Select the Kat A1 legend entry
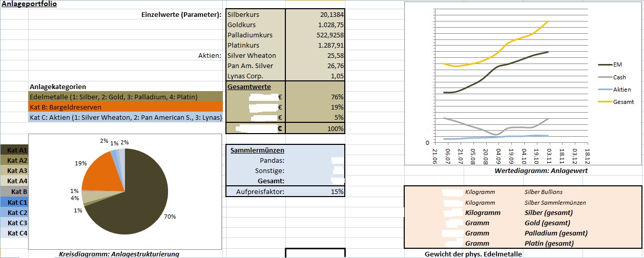The width and height of the screenshot is (644, 258). coord(14,150)
